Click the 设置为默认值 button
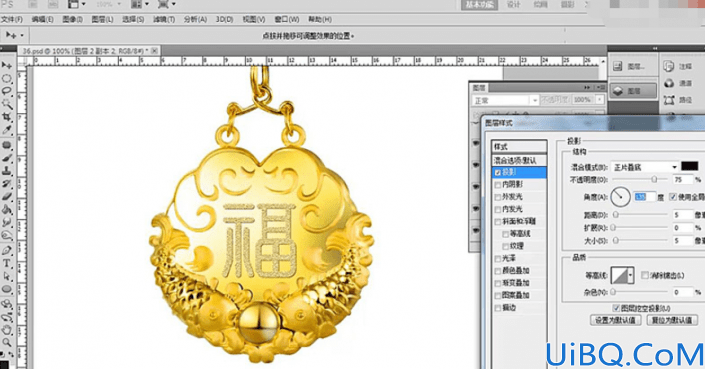 pyautogui.click(x=615, y=320)
